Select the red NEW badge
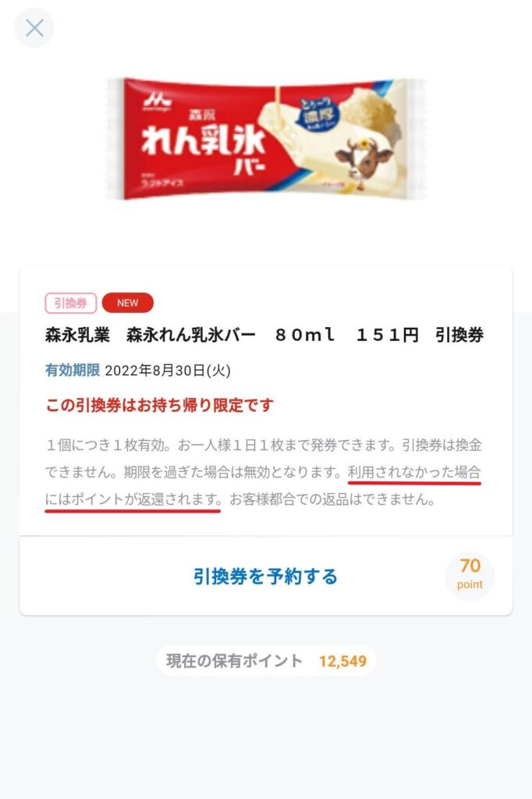This screenshot has height=799, width=532. coord(127,304)
